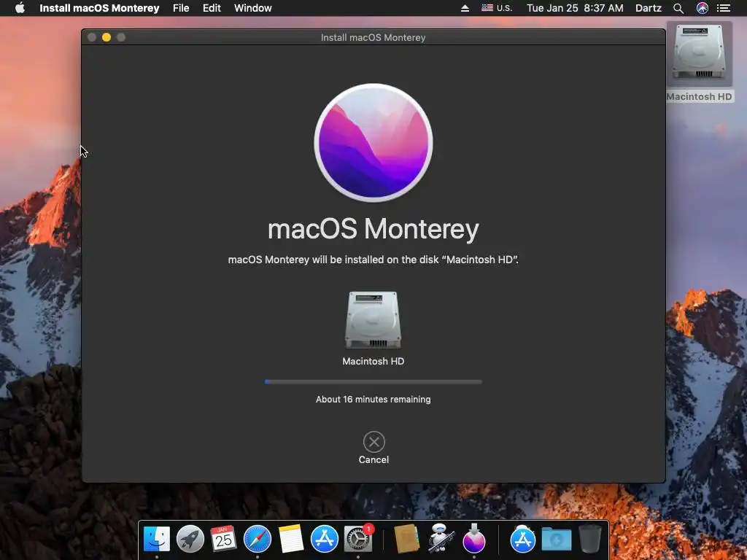Open the brown book app in Dock
747x560 pixels.
[x=406, y=539]
